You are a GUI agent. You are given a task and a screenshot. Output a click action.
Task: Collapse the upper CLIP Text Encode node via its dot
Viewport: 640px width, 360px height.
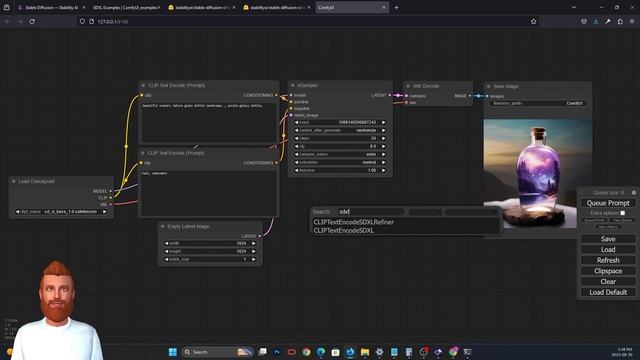click(143, 85)
